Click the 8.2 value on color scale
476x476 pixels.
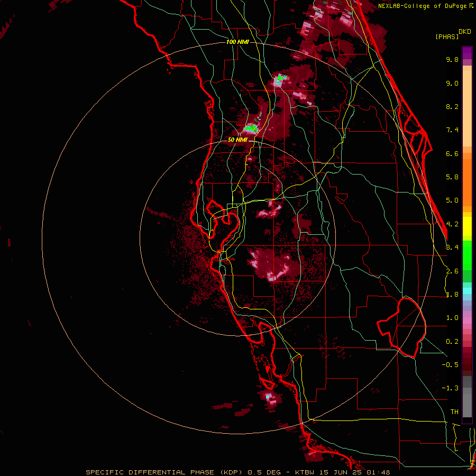tap(452, 106)
